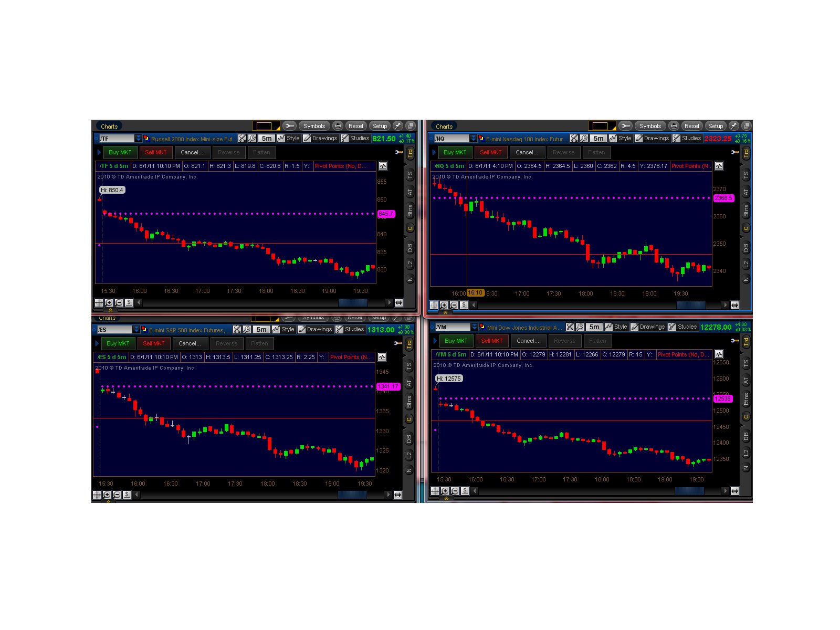
Task: Click the chart icon beside /TF Pivot Points label
Action: pyautogui.click(x=383, y=166)
